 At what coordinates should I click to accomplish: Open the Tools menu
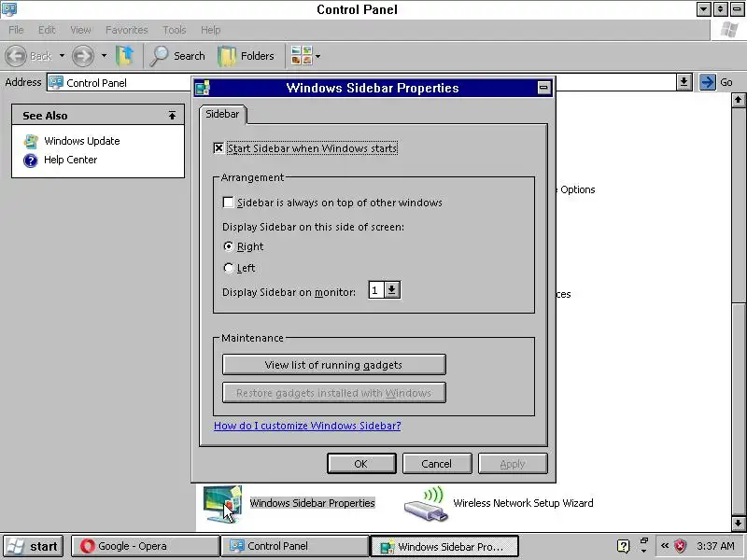point(175,30)
